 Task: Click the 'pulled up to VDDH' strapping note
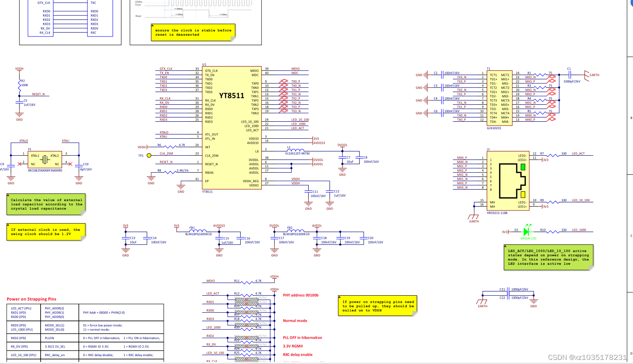click(x=377, y=306)
